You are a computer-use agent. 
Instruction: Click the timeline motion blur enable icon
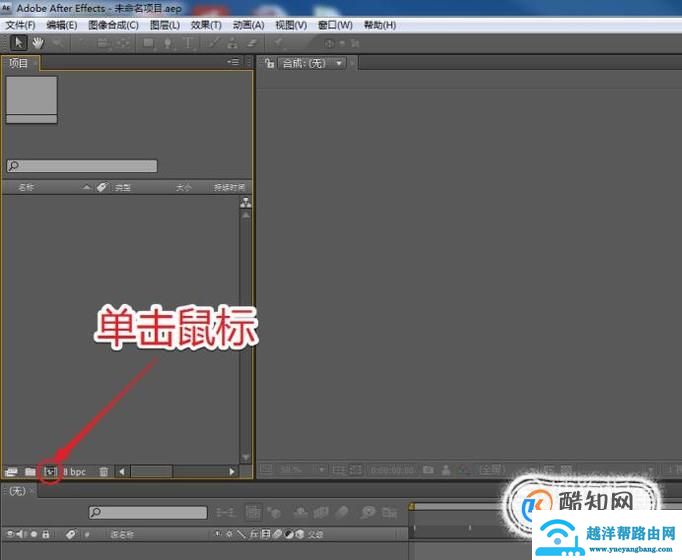(x=342, y=513)
